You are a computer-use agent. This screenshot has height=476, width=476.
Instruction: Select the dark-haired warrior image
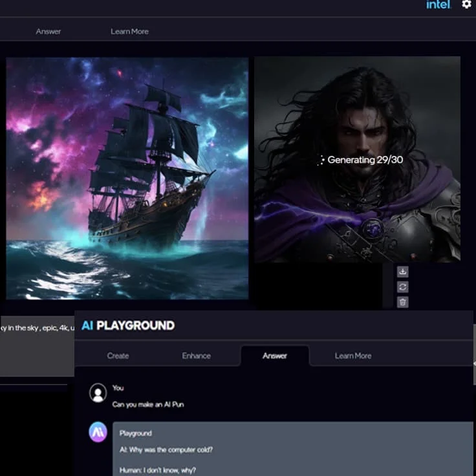coord(357,159)
